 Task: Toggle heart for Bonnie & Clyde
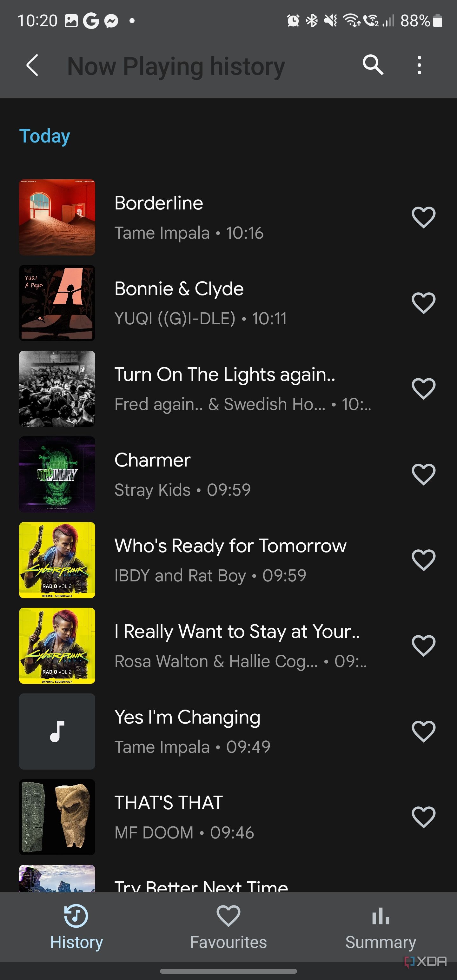tap(423, 303)
